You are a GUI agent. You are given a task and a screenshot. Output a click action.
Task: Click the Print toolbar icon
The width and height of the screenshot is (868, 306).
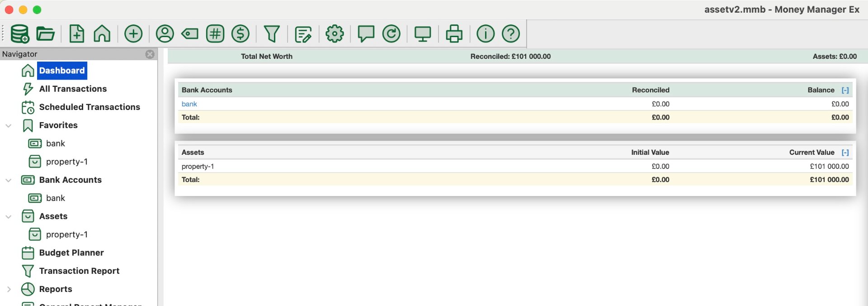[454, 34]
